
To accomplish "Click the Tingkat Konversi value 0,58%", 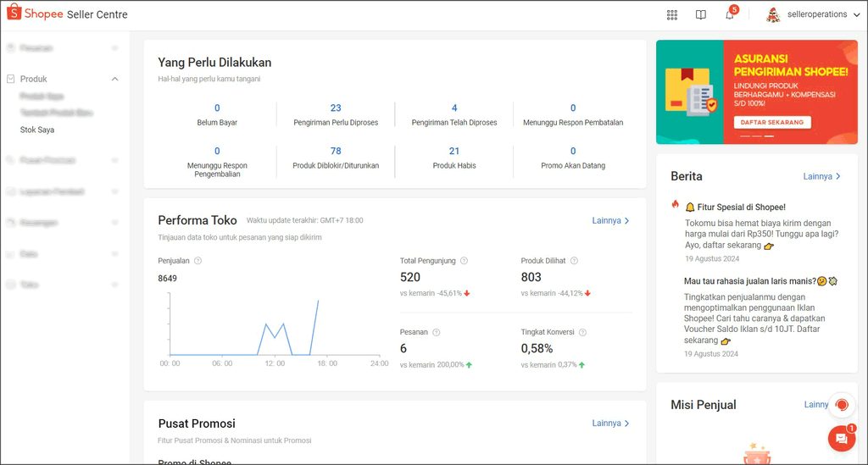I will (x=537, y=348).
